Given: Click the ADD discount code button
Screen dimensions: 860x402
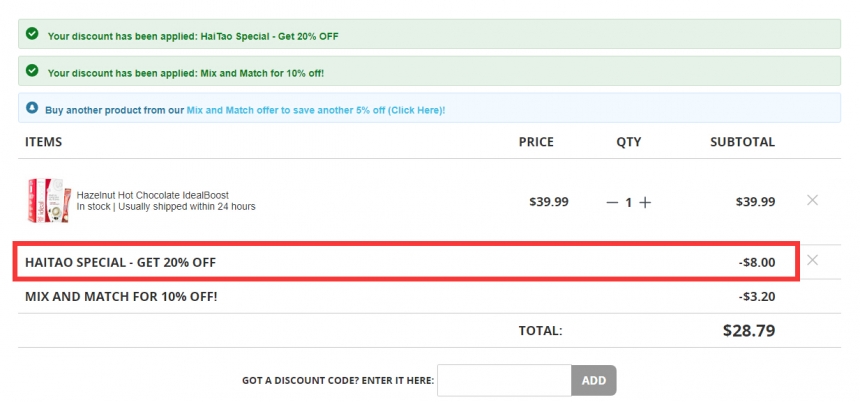Looking at the screenshot, I should pos(594,380).
